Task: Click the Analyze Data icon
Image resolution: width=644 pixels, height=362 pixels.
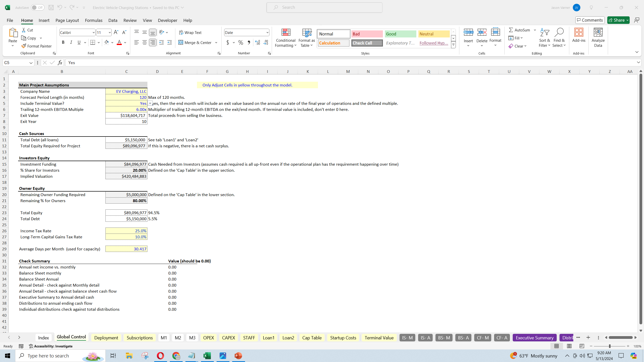Action: 598,32
